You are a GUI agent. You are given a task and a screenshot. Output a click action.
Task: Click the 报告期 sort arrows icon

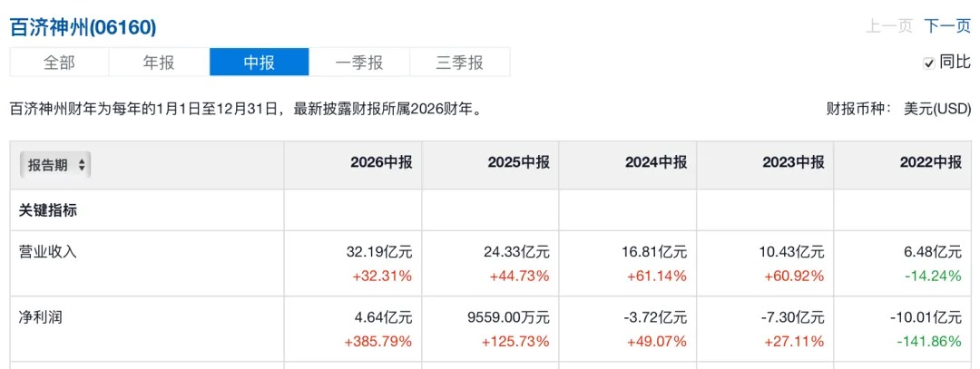click(82, 165)
